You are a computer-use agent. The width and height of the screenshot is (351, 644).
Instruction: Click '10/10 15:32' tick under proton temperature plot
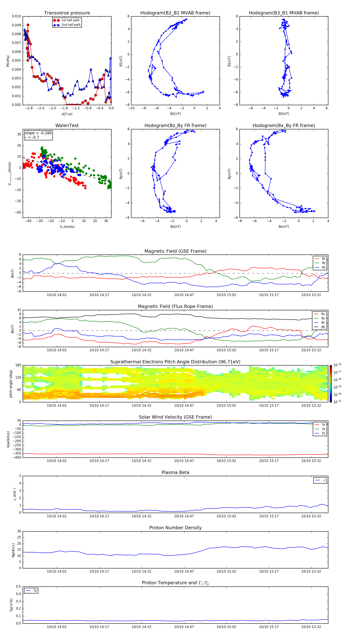coord(311,627)
